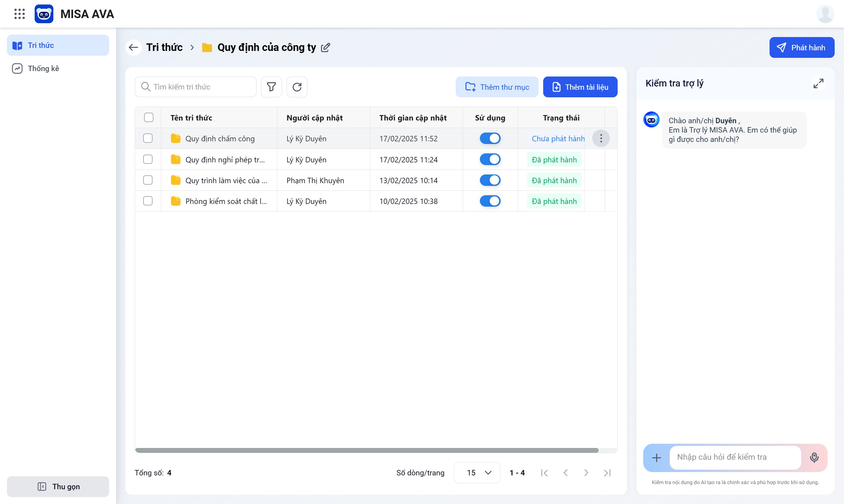Click the MISA AVA assistant avatar in chat
This screenshot has width=844, height=504.
[x=651, y=120]
